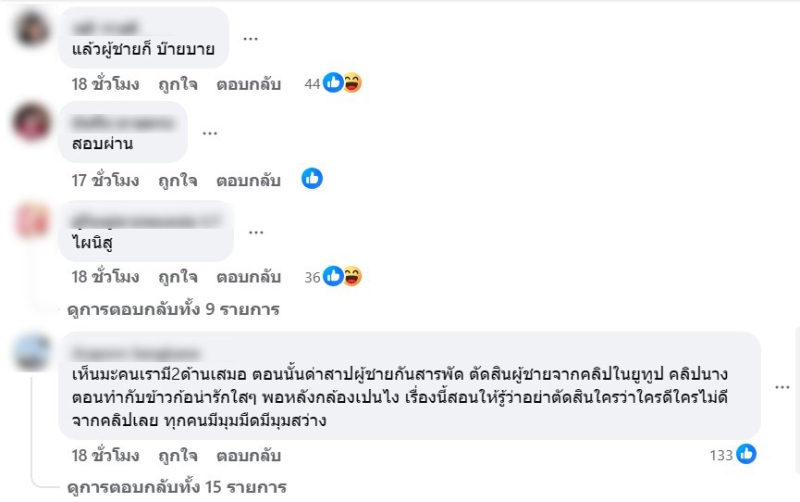Open the three-dot menu on the แล้วผู้ชายก็ บ๊ายบาย comment
Image resolution: width=800 pixels, height=502 pixels.
(x=250, y=38)
